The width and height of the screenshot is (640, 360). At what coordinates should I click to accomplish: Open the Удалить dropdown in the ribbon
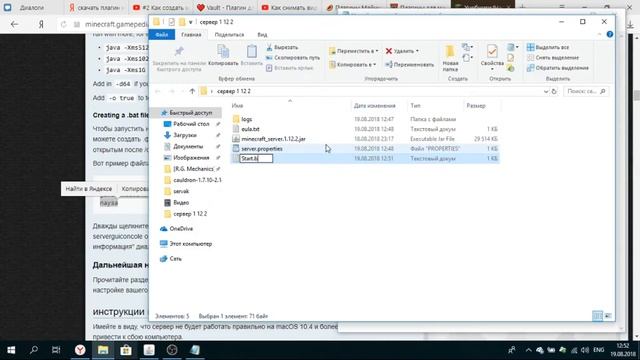(402, 51)
